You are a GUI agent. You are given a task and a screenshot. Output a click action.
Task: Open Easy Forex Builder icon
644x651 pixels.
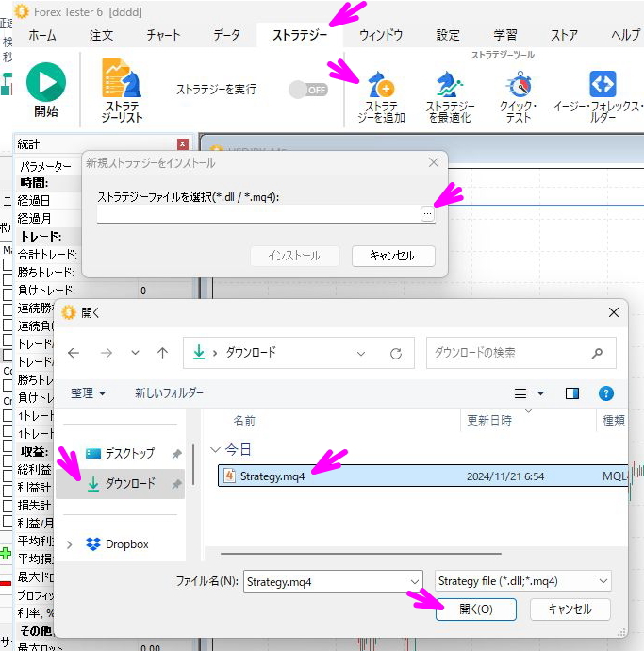603,83
